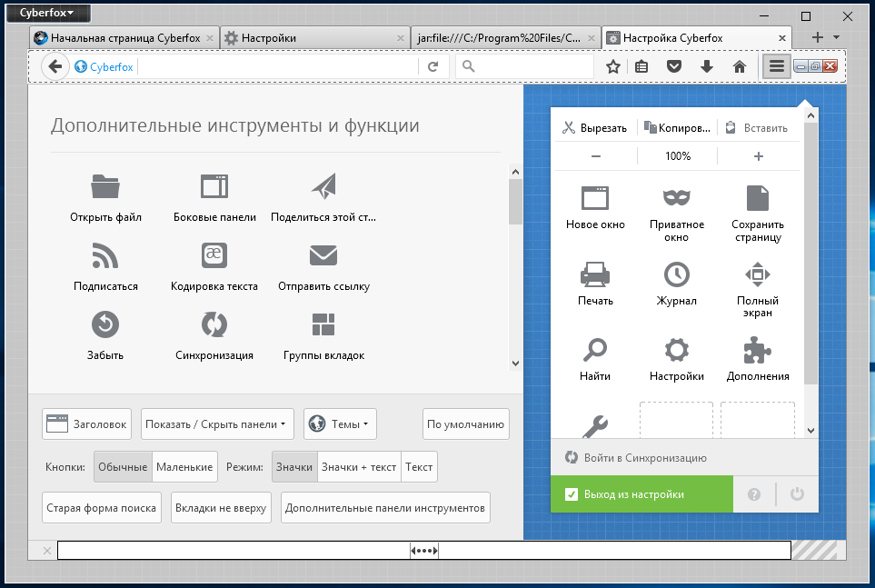Click 'По умолчанию' restore defaults button

[465, 424]
